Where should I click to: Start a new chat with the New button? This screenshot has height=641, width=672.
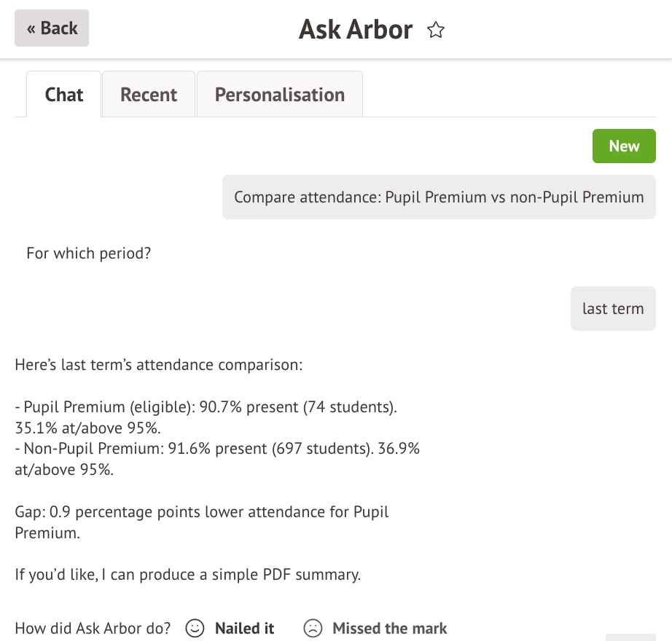pyautogui.click(x=624, y=146)
